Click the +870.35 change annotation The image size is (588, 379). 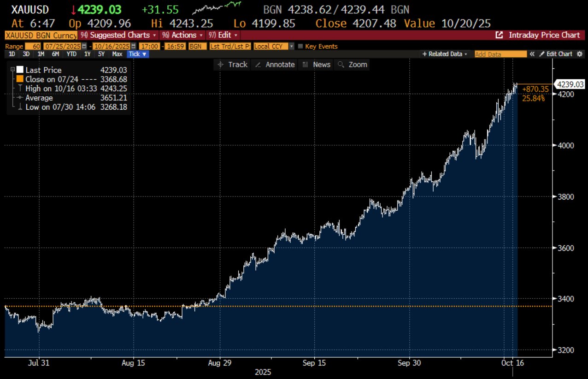(535, 89)
